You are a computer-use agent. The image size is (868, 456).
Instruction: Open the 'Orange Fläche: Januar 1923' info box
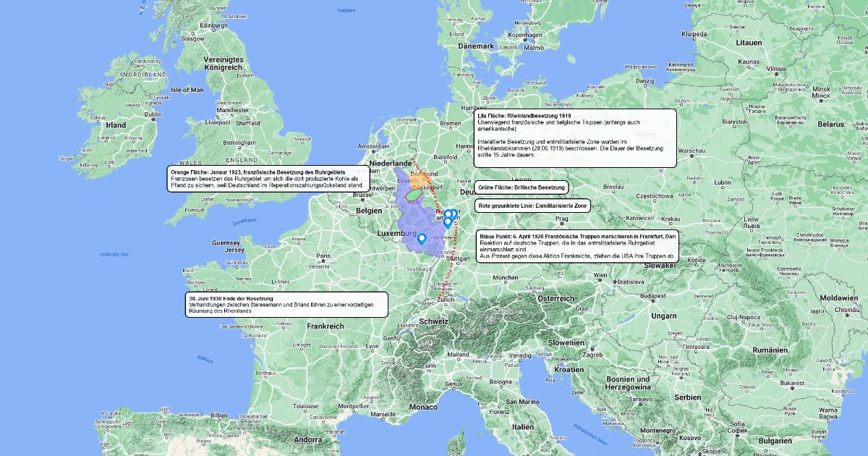pyautogui.click(x=268, y=180)
